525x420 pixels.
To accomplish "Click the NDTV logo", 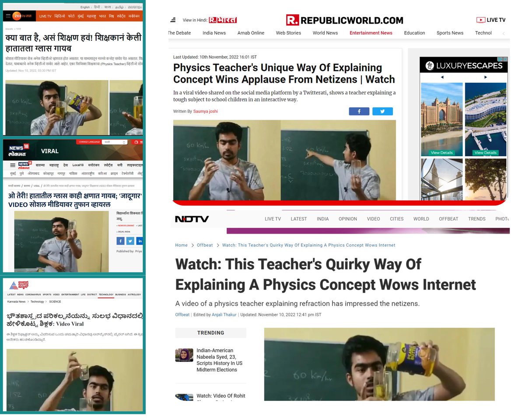I will pos(192,219).
